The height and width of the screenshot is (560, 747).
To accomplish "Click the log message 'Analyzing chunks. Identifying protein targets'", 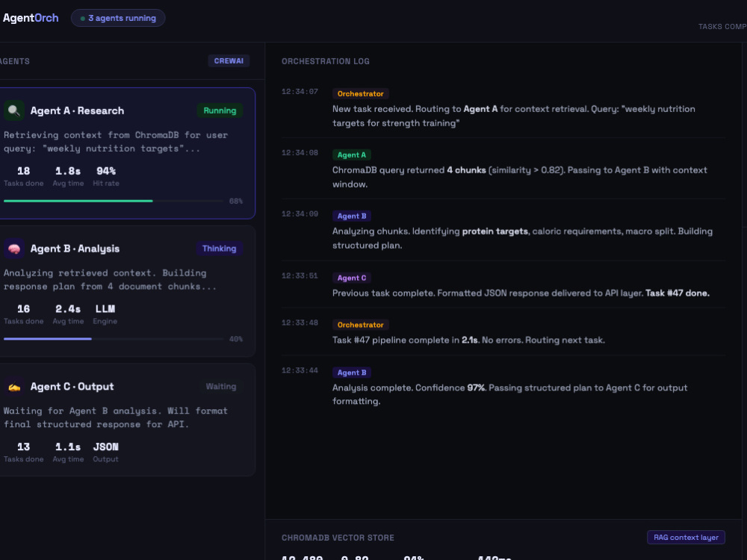I will tap(523, 238).
